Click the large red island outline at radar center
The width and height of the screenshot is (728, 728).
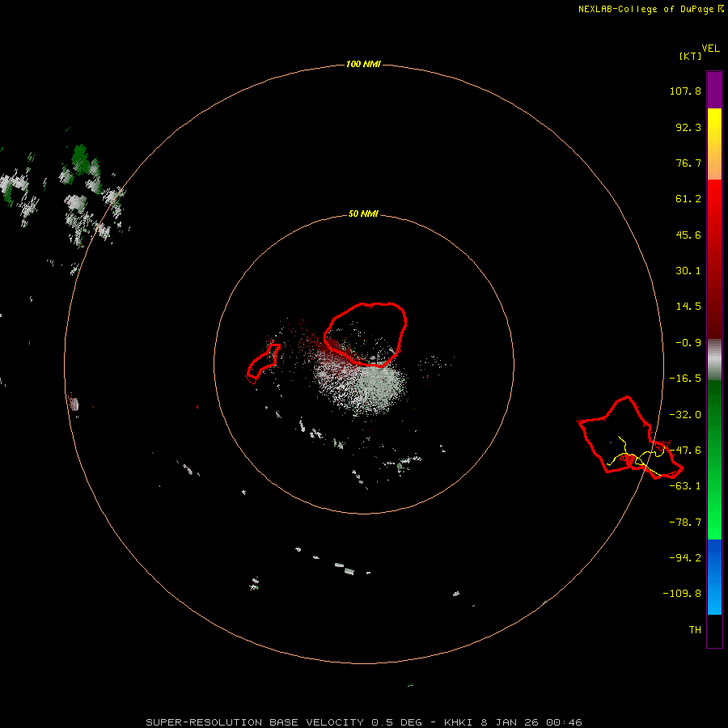366,334
